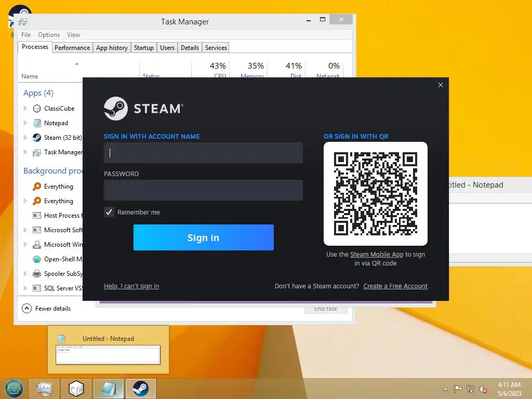Click the second Everything process icon
Screen dimensions: 532x399
pyautogui.click(x=37, y=201)
